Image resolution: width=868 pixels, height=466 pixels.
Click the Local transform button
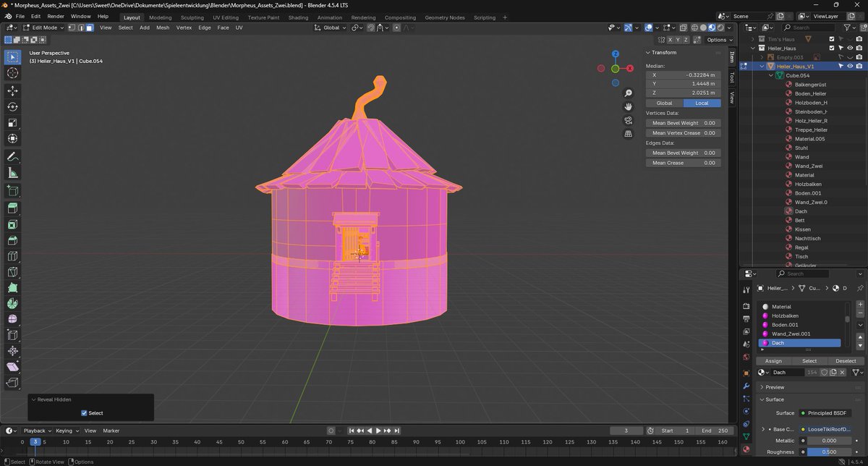pyautogui.click(x=702, y=103)
